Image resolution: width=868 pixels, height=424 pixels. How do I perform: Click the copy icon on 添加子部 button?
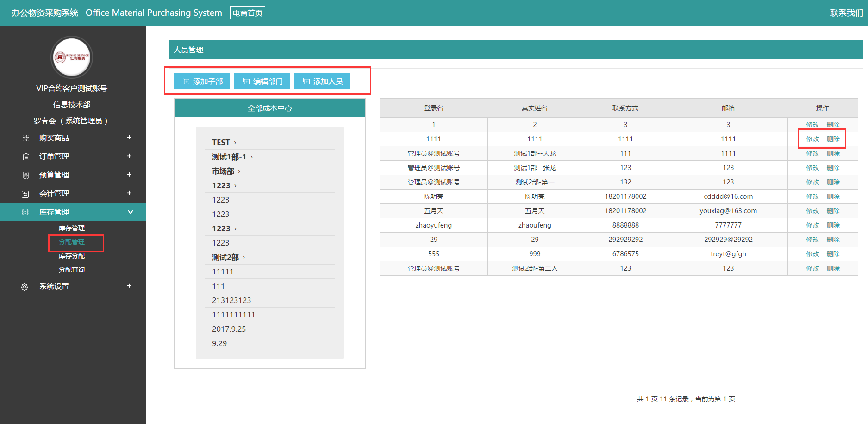pos(186,82)
